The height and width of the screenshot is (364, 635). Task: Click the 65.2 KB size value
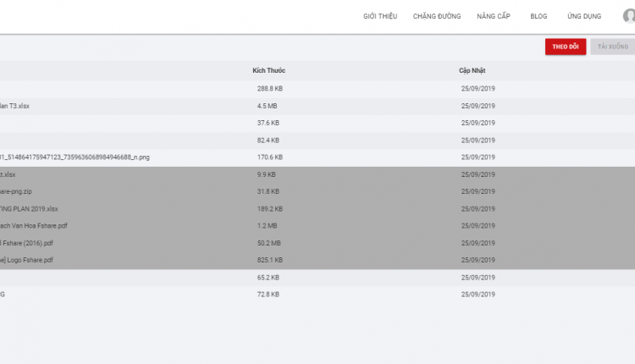pyautogui.click(x=268, y=278)
